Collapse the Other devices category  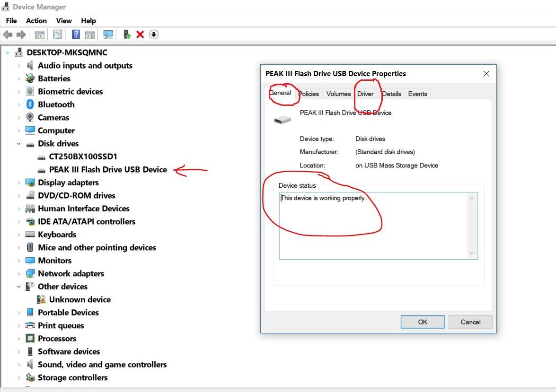19,287
